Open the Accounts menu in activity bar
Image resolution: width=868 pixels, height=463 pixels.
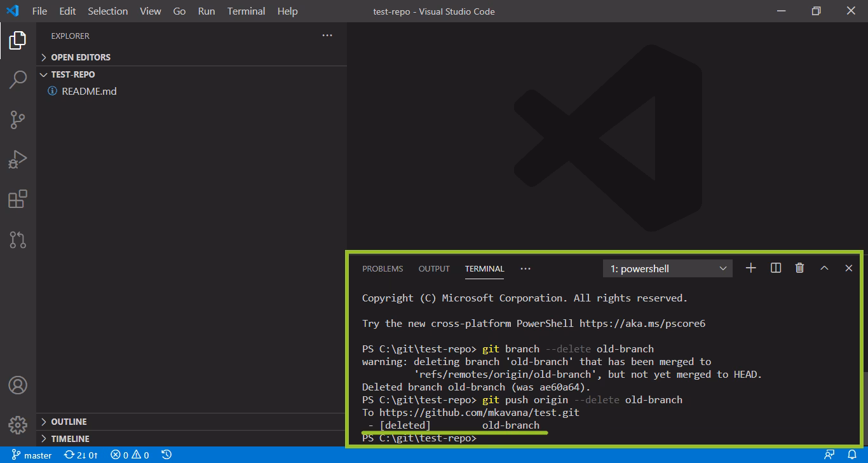coord(18,385)
